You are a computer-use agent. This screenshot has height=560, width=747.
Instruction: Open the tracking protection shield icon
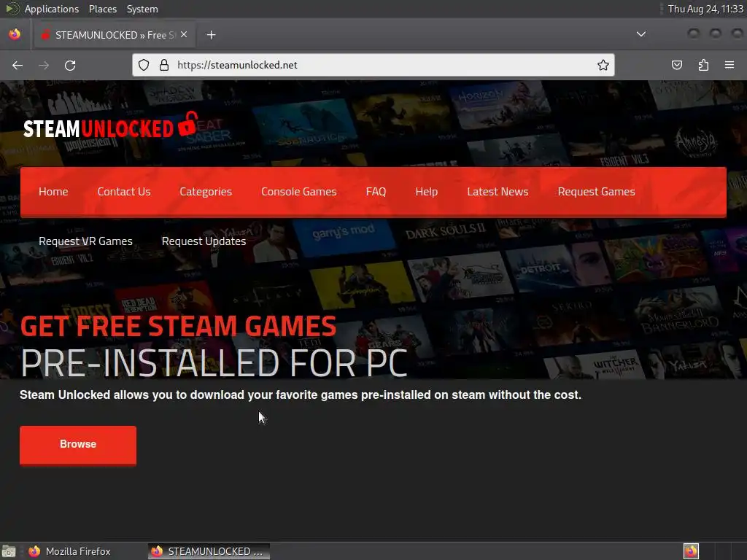(144, 65)
